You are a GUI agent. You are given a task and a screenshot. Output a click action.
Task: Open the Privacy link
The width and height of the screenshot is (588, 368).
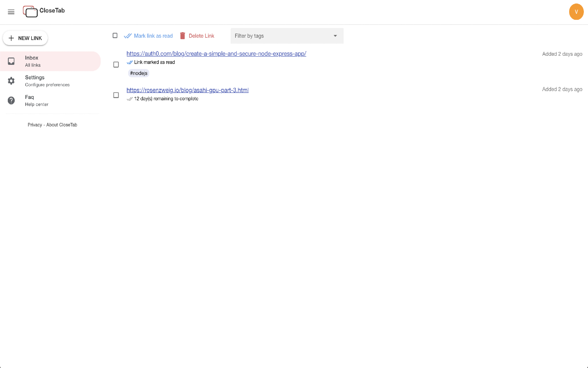point(34,124)
